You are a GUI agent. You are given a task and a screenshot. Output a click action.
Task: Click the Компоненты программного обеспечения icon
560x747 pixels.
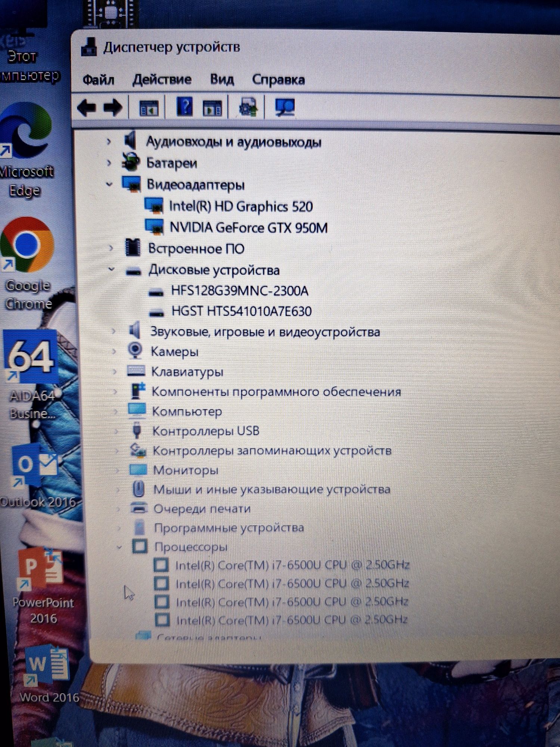point(137,391)
